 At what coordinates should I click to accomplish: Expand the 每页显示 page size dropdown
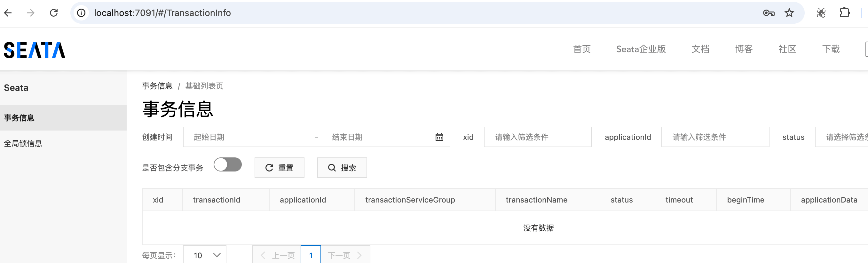pyautogui.click(x=205, y=255)
